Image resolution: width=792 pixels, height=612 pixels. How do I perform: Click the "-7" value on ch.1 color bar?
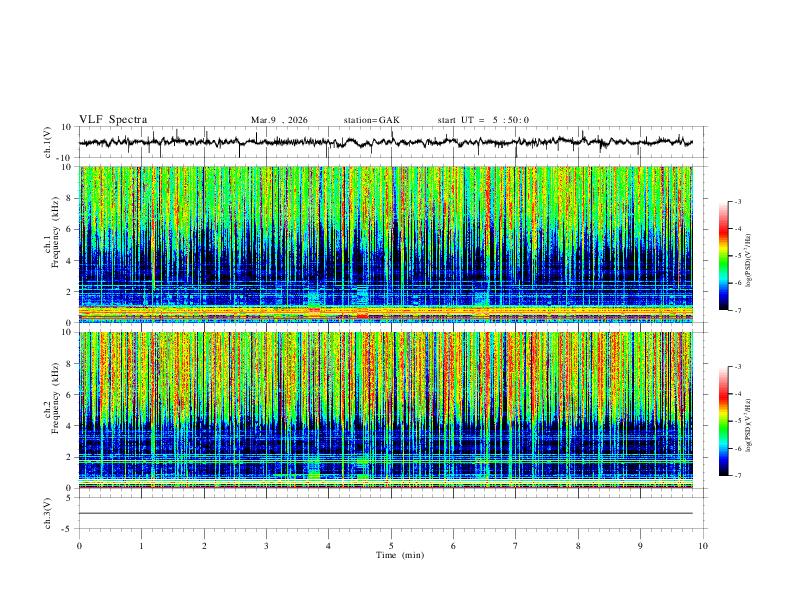pos(737,311)
